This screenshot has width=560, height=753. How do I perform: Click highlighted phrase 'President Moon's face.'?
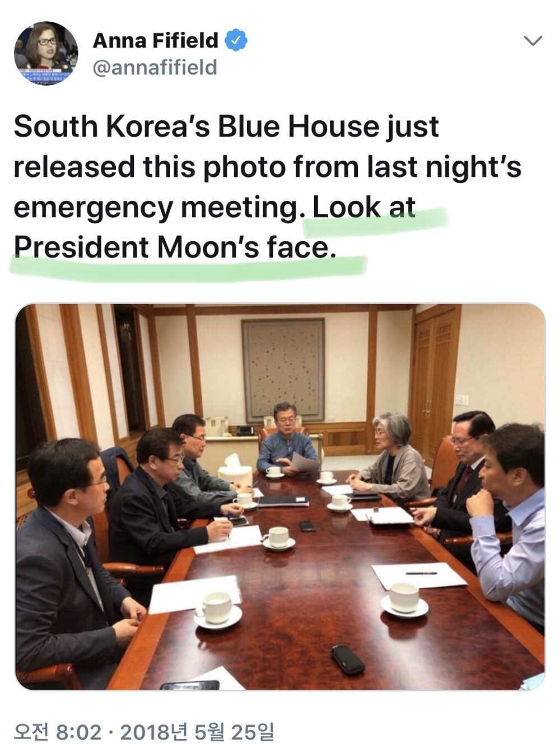click(175, 247)
